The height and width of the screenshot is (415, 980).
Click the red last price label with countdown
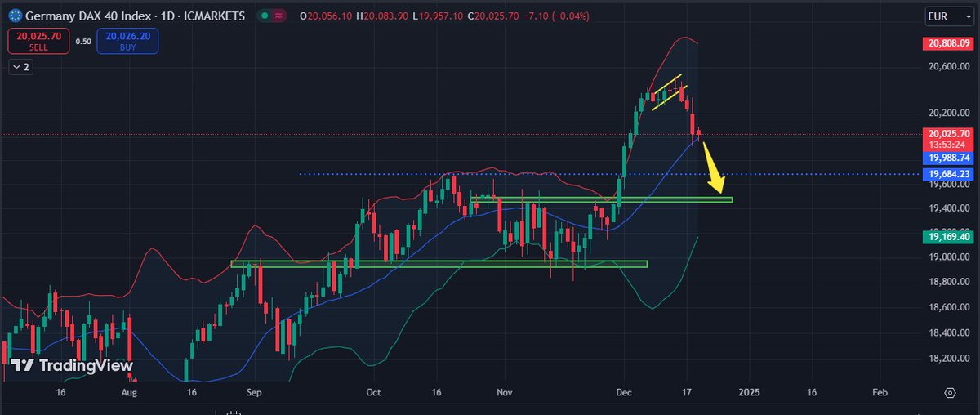[949, 139]
